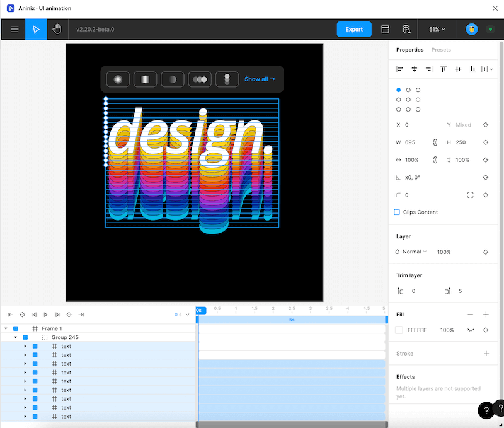Align selected layers to the top
Image resolution: width=504 pixels, height=428 pixels.
[444, 69]
